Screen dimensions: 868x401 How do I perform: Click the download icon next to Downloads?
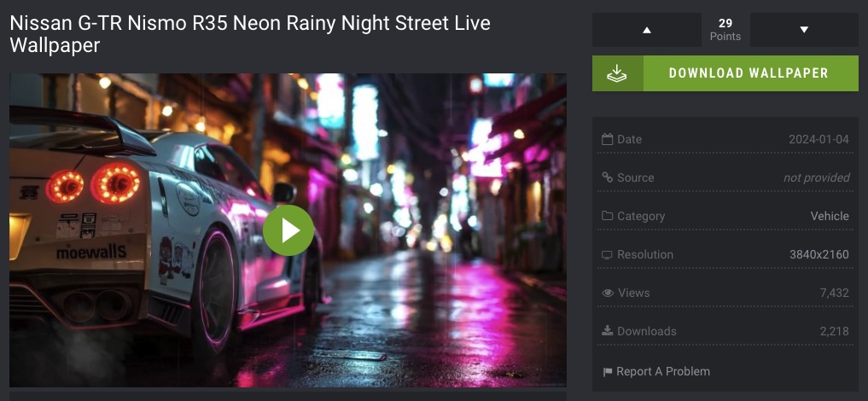point(608,331)
